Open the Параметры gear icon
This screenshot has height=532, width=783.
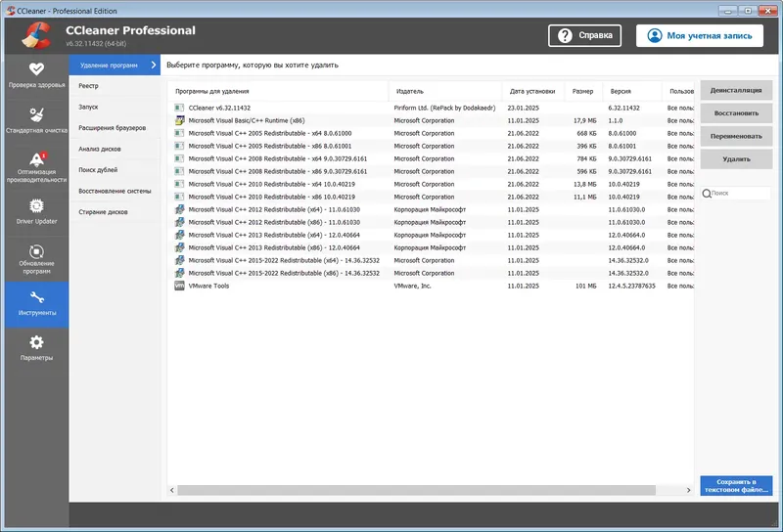pos(36,342)
